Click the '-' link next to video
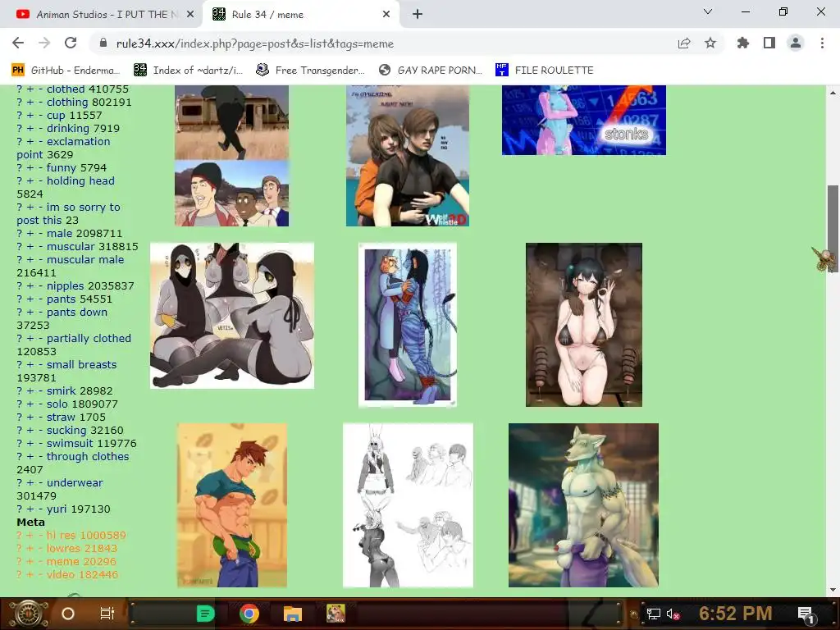 [x=40, y=574]
